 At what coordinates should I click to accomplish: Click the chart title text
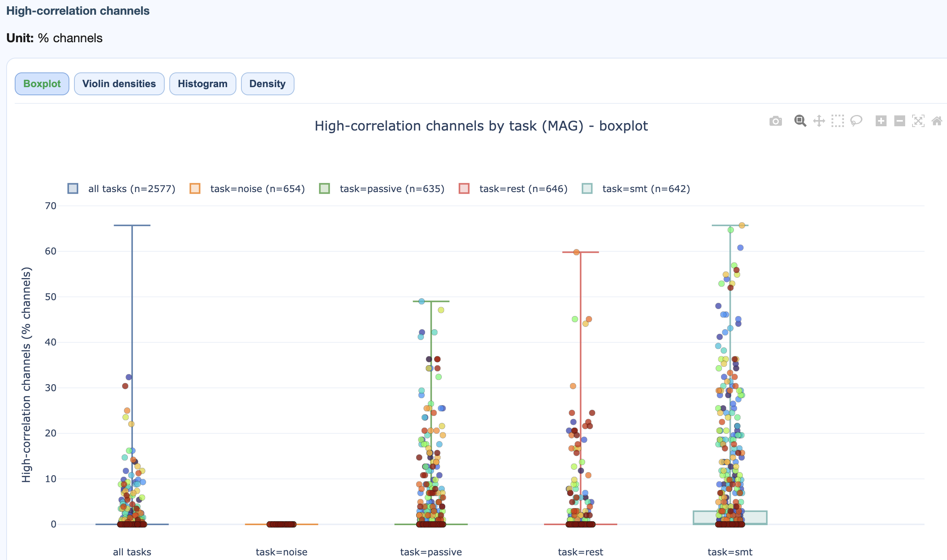(481, 126)
